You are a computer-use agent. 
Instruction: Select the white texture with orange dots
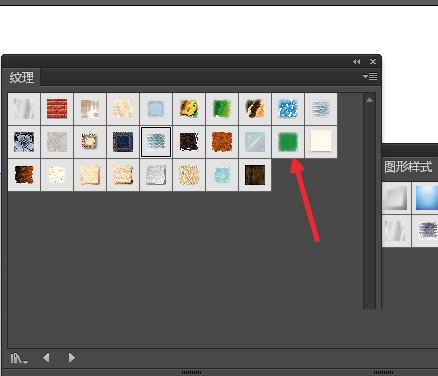point(57,175)
